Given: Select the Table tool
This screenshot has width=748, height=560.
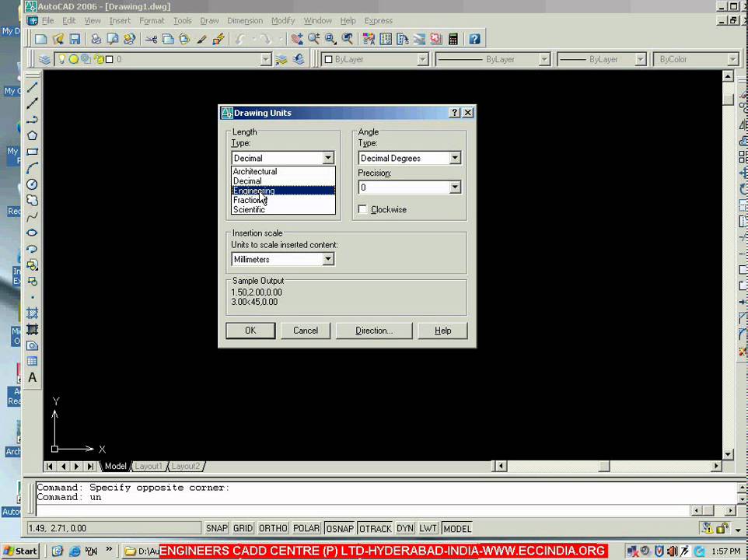Looking at the screenshot, I should [32, 361].
